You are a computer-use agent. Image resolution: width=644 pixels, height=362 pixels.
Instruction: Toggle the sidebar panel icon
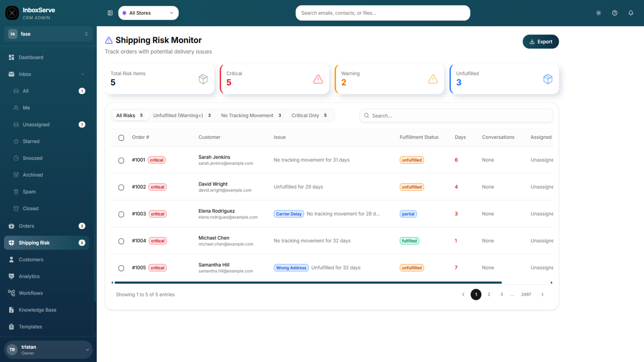coord(110,13)
